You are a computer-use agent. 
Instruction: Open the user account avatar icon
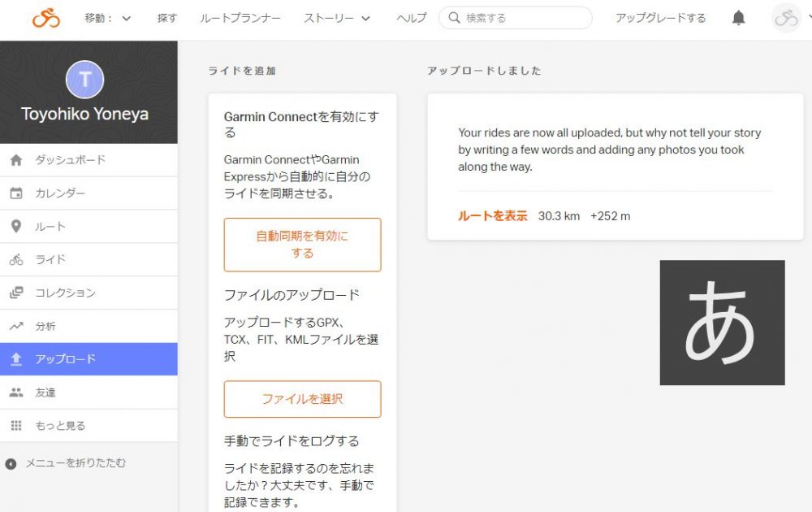coord(786,18)
